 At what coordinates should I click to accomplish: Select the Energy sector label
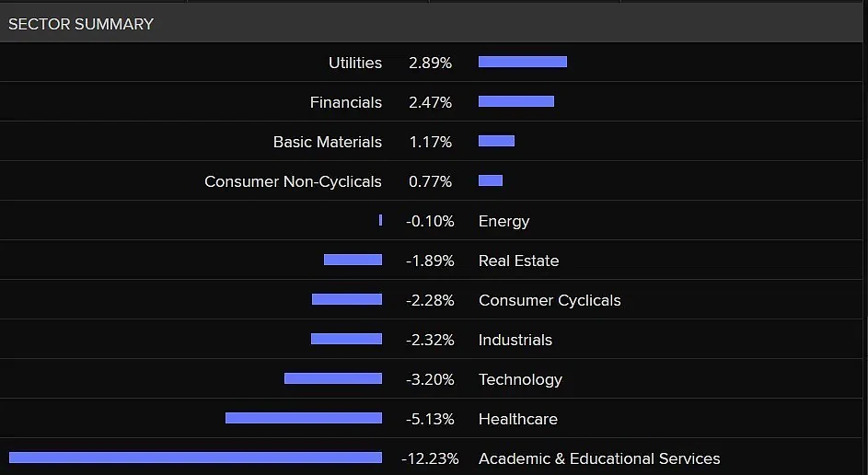click(503, 221)
